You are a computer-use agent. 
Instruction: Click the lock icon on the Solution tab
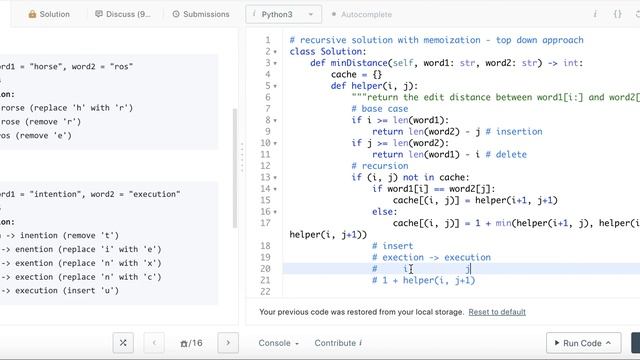click(x=32, y=14)
